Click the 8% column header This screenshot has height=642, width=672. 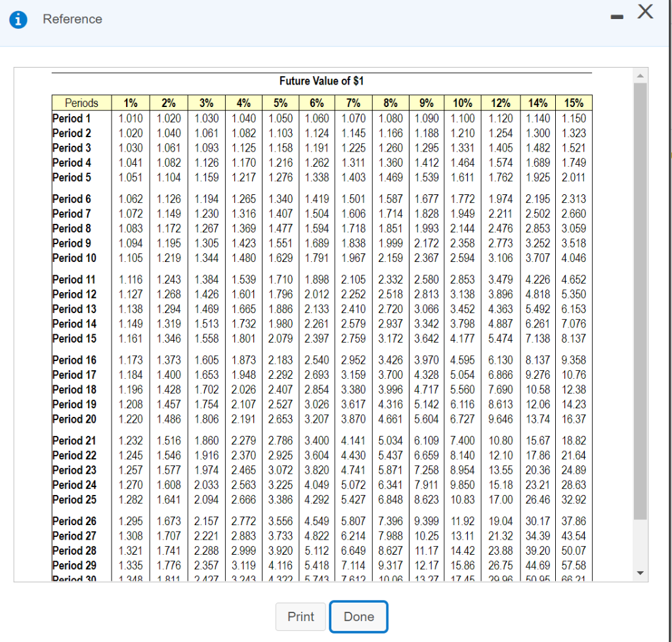pyautogui.click(x=390, y=103)
